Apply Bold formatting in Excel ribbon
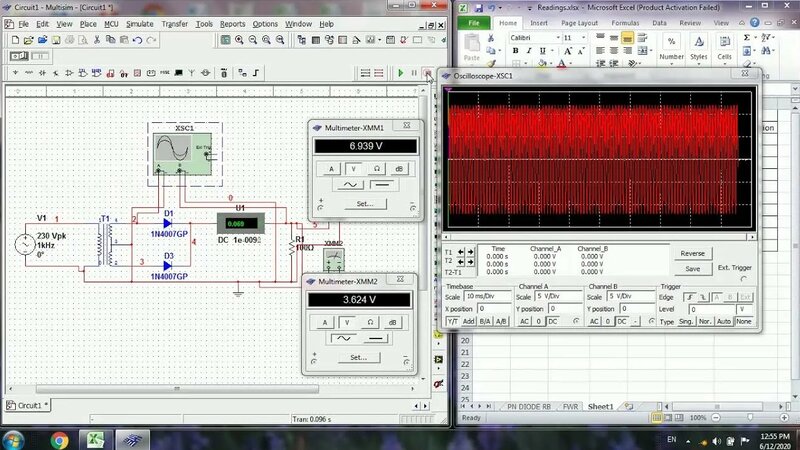 click(x=515, y=51)
